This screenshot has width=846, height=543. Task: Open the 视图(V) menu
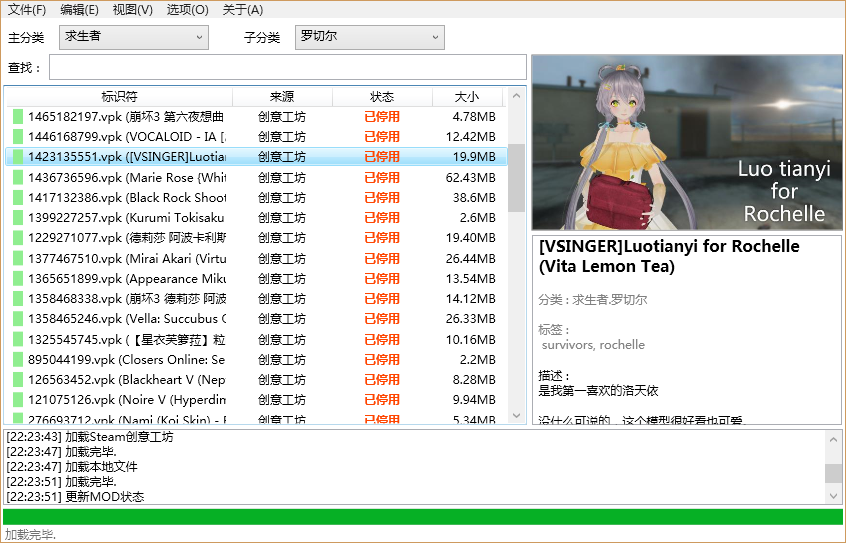(x=133, y=10)
